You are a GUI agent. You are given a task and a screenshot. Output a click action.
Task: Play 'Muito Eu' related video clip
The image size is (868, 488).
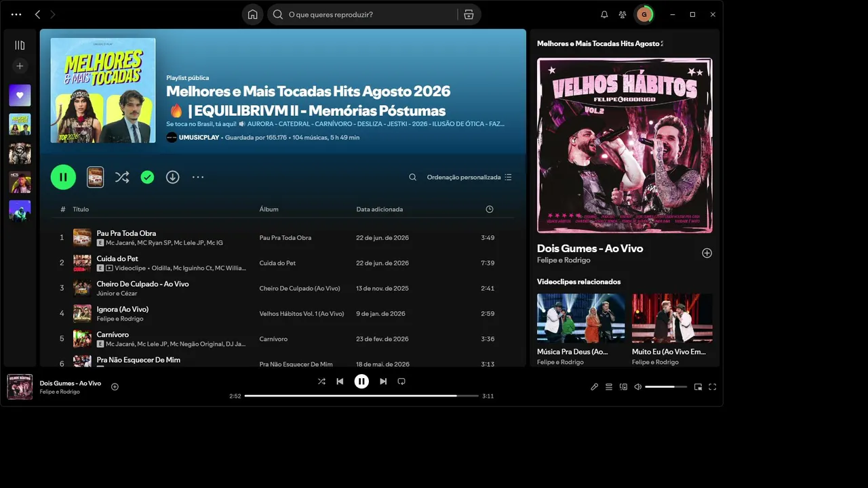point(672,318)
